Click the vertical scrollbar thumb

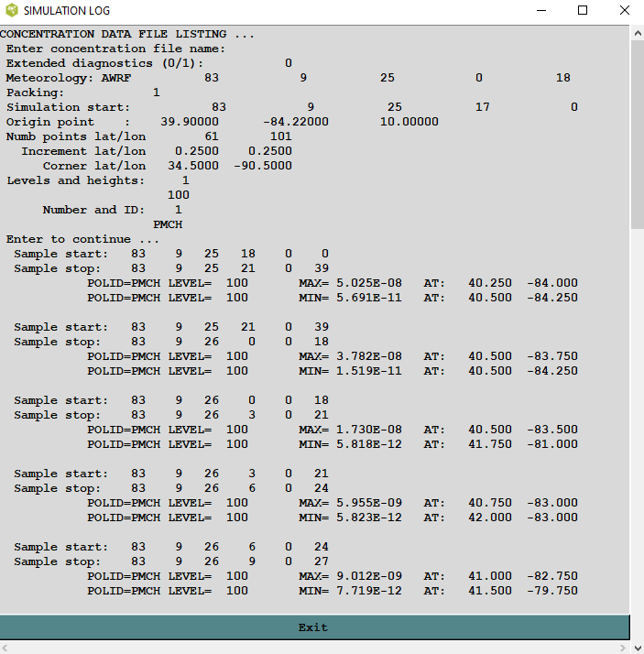637,133
